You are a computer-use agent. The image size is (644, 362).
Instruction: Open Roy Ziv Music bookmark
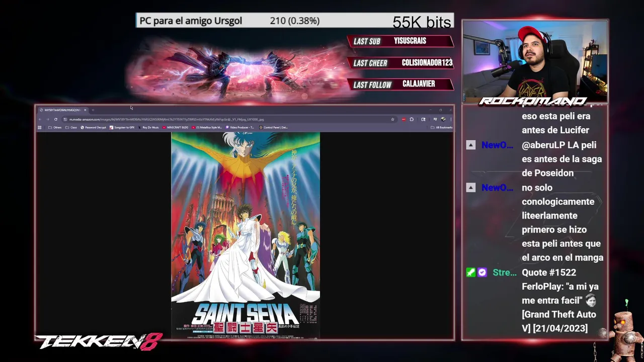[x=148, y=127]
